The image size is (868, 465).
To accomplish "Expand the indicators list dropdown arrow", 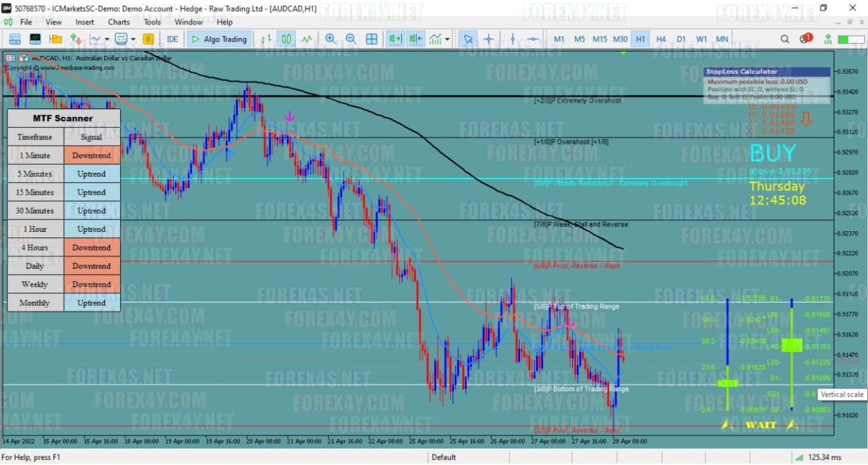I will pyautogui.click(x=447, y=39).
